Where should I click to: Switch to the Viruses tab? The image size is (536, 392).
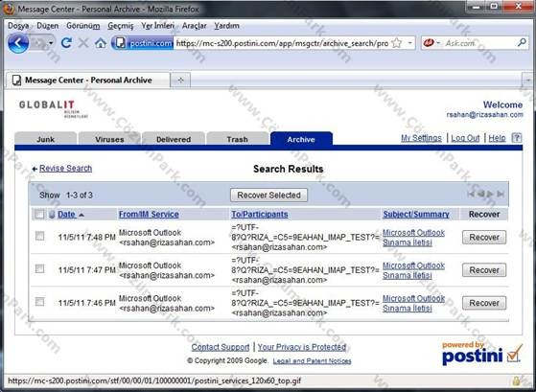[109, 139]
